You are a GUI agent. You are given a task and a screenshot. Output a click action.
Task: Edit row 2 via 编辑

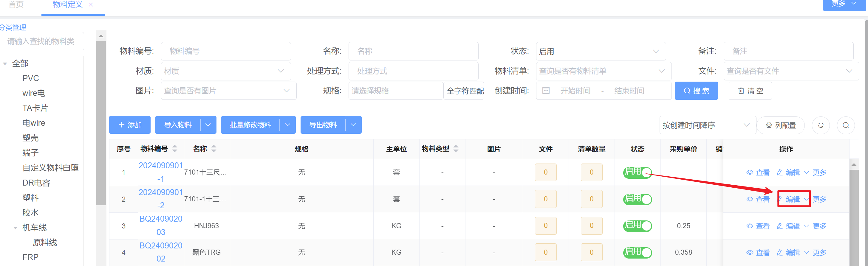pyautogui.click(x=788, y=199)
